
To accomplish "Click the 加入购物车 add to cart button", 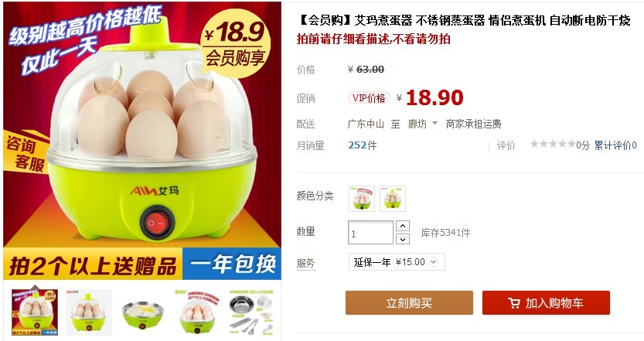I will point(546,303).
